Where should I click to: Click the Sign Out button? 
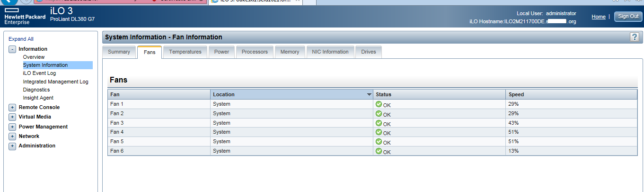pos(628,17)
